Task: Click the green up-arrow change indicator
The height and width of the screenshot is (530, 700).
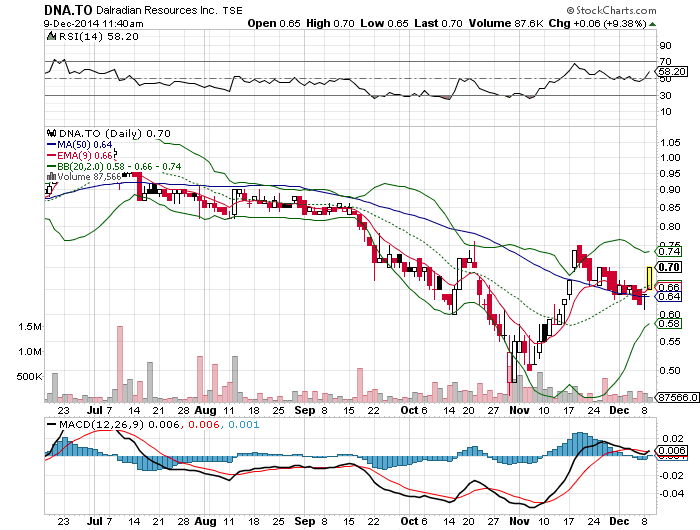Action: pos(652,24)
